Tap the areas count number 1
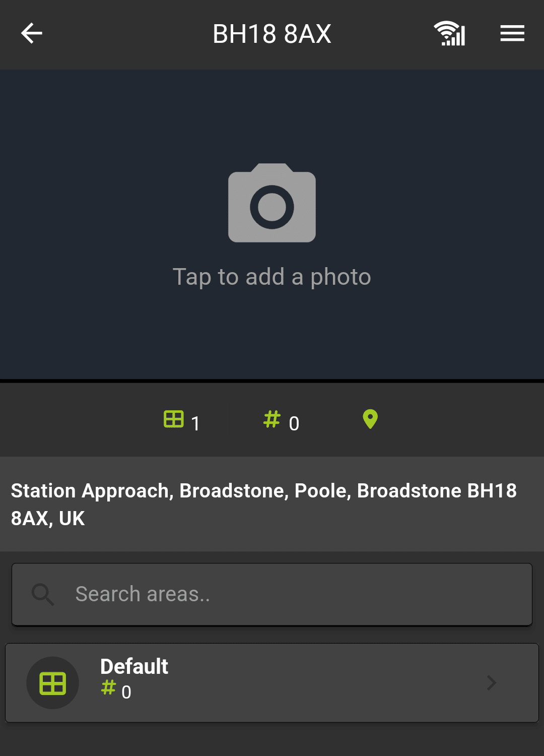This screenshot has height=756, width=544. point(195,423)
